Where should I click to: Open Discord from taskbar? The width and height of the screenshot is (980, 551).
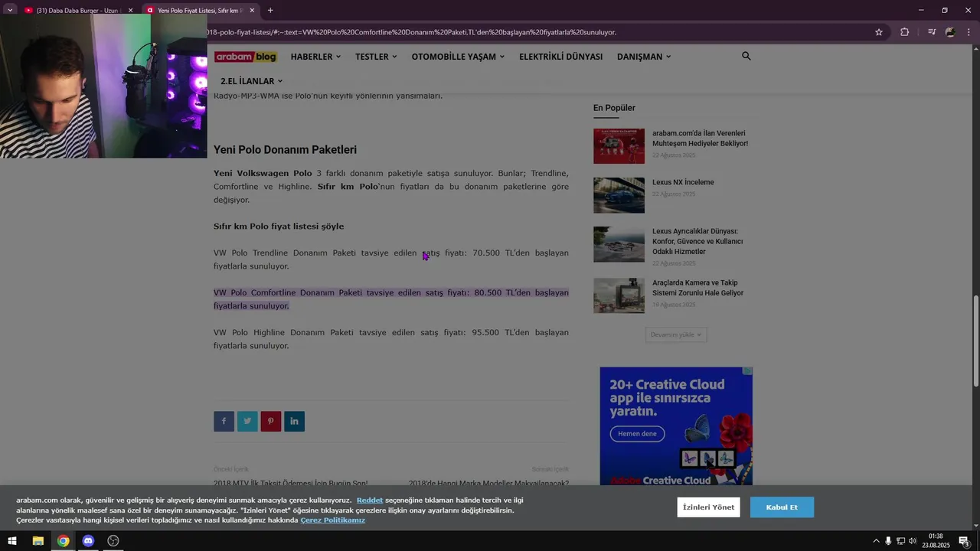pos(88,541)
